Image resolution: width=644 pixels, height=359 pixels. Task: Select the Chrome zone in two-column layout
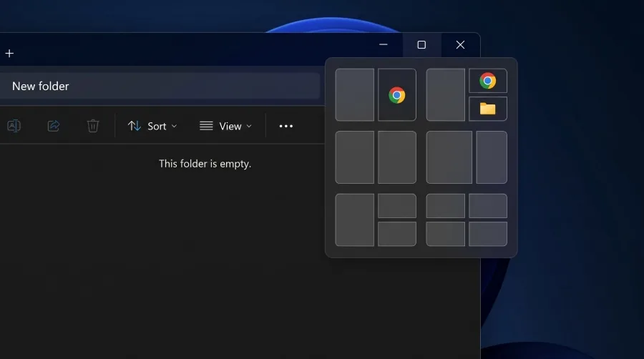[x=396, y=95]
